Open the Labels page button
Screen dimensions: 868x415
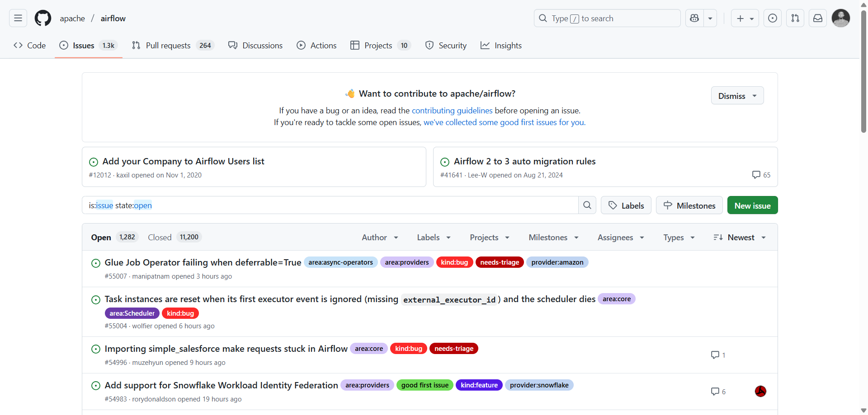coord(626,205)
